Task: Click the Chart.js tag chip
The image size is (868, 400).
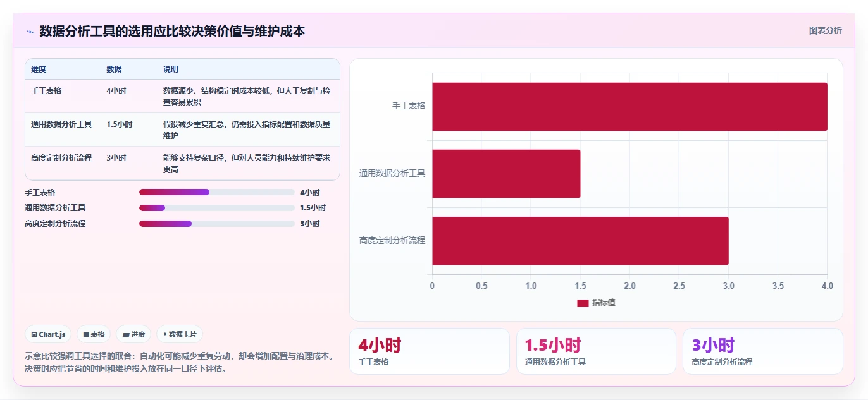Action: click(48, 334)
